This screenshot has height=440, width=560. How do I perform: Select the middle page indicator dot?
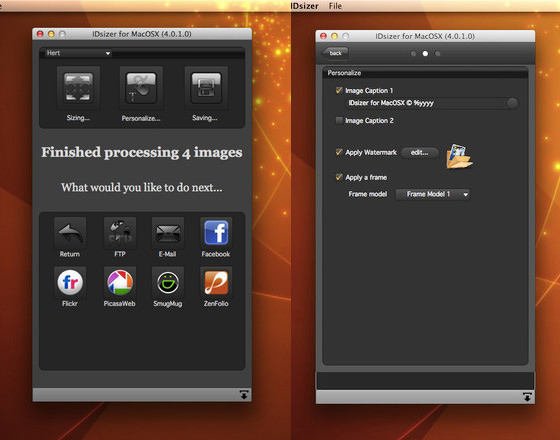[425, 54]
